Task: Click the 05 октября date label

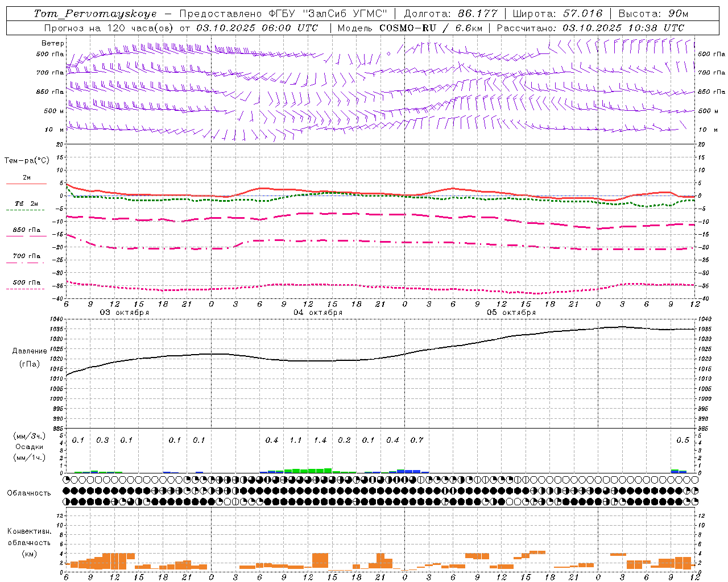Action: (x=511, y=313)
